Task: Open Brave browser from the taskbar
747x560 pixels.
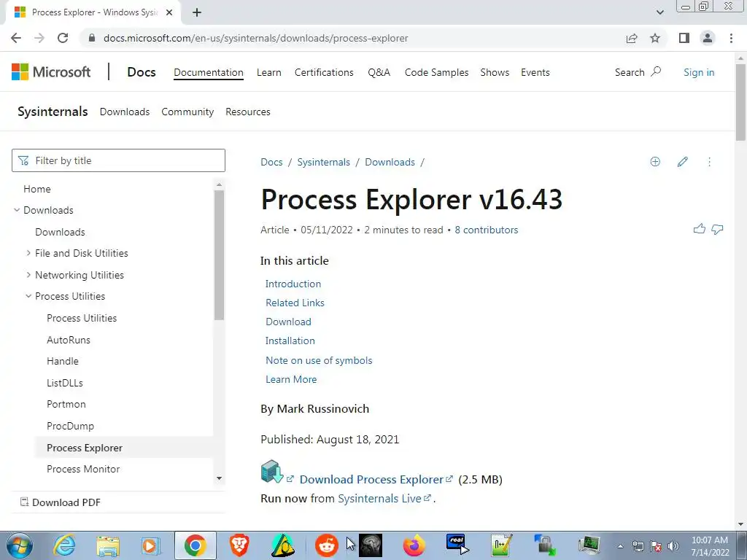Action: (x=239, y=545)
